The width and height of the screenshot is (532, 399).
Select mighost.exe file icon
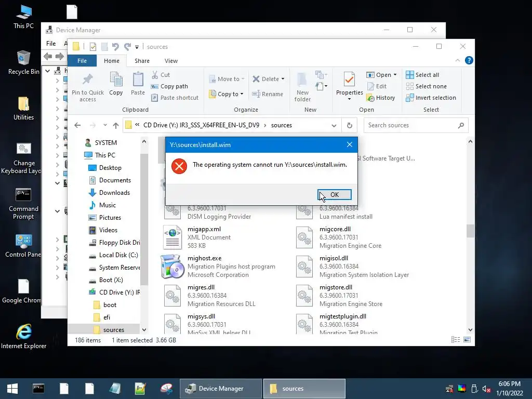(172, 267)
